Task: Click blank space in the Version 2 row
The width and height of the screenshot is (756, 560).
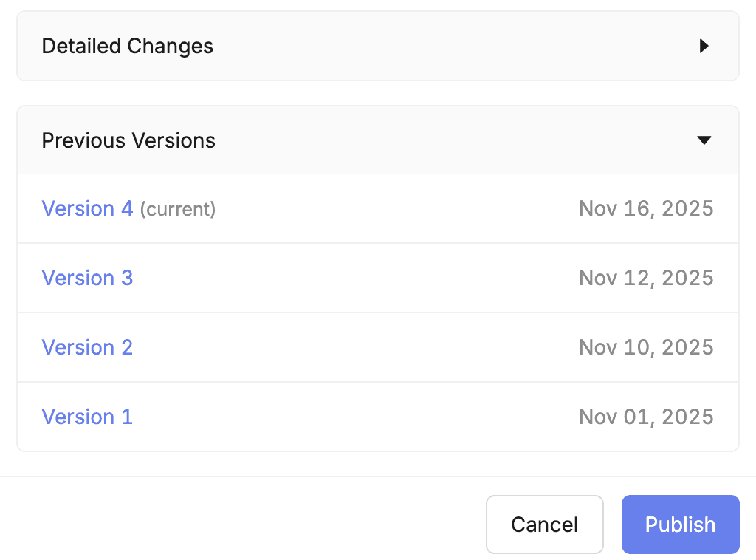Action: [x=354, y=347]
